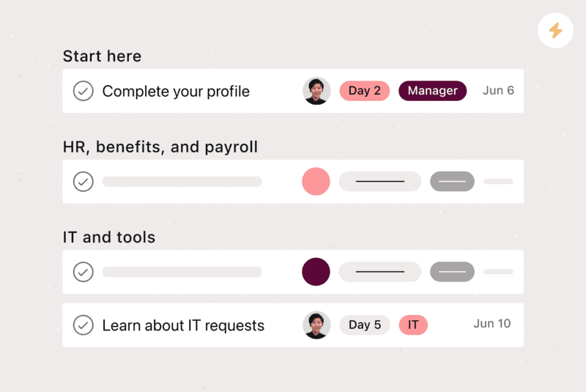Open the Complete your profile task
This screenshot has height=392, width=586.
[176, 91]
